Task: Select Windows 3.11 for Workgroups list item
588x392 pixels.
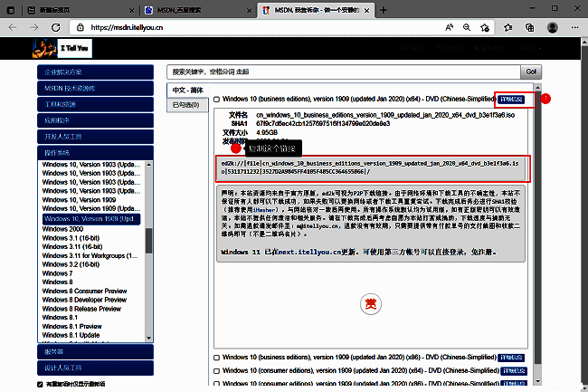Action: click(90, 256)
